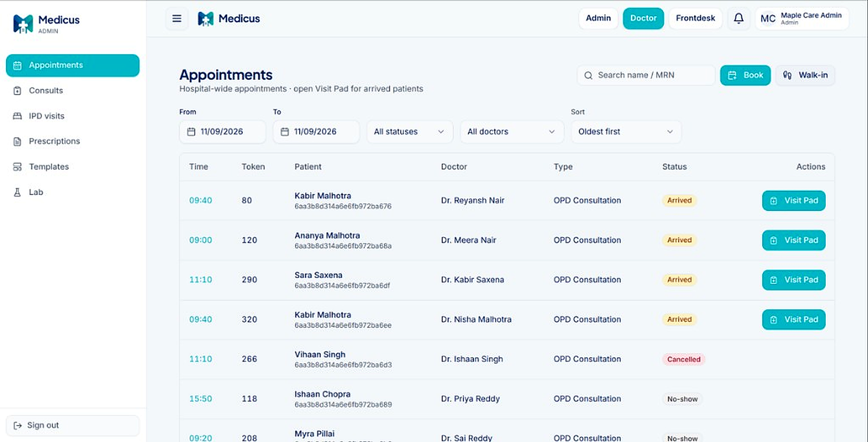Click the Consults clipboard icon
This screenshot has height=442, width=868.
click(17, 91)
